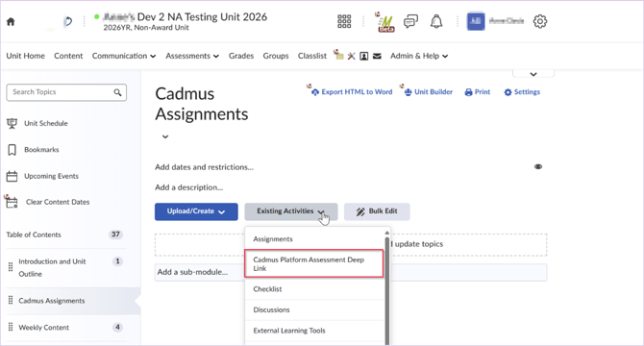Open the Groups tab
The image size is (644, 346).
276,56
